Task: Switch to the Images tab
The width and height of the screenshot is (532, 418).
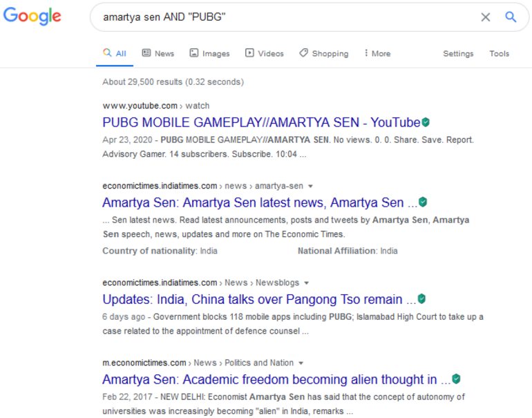Action: (x=209, y=53)
